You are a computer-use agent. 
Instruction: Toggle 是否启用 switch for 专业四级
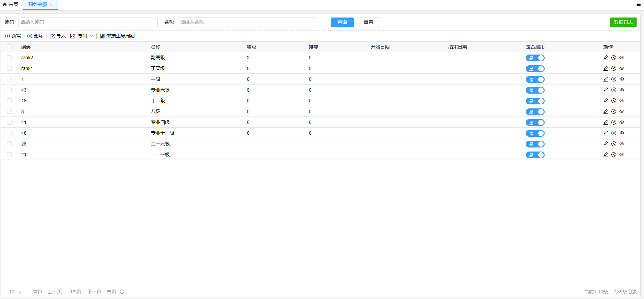[535, 123]
